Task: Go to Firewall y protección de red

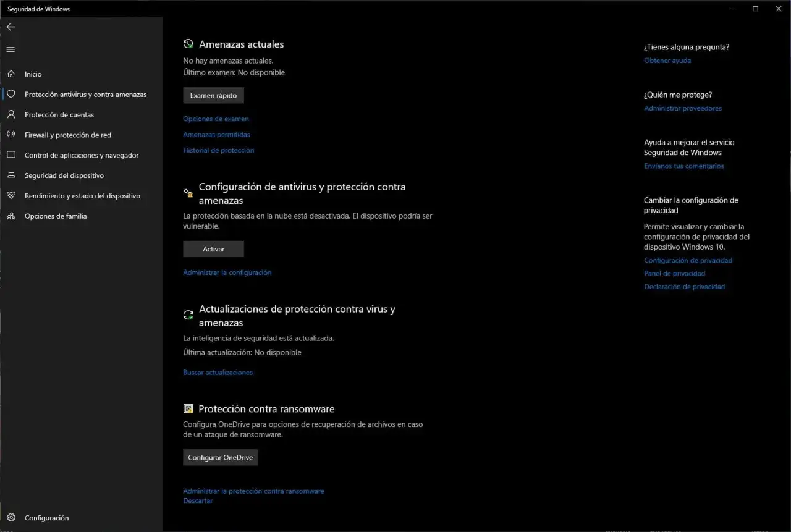Action: point(82,135)
